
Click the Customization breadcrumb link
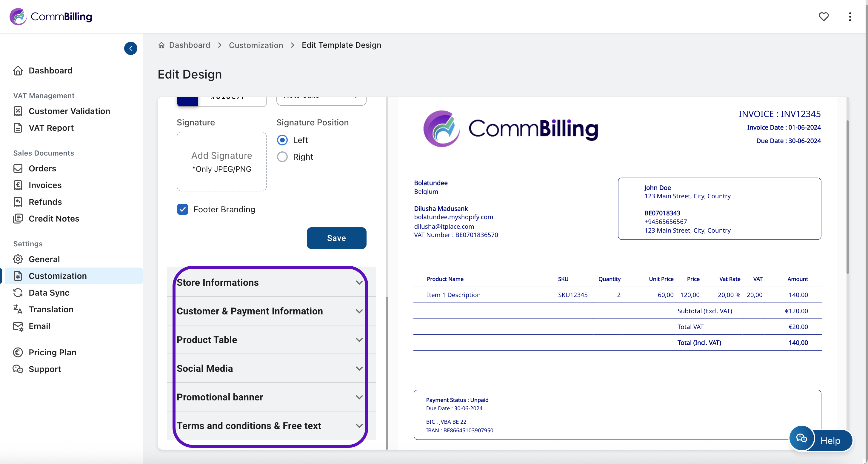click(256, 45)
